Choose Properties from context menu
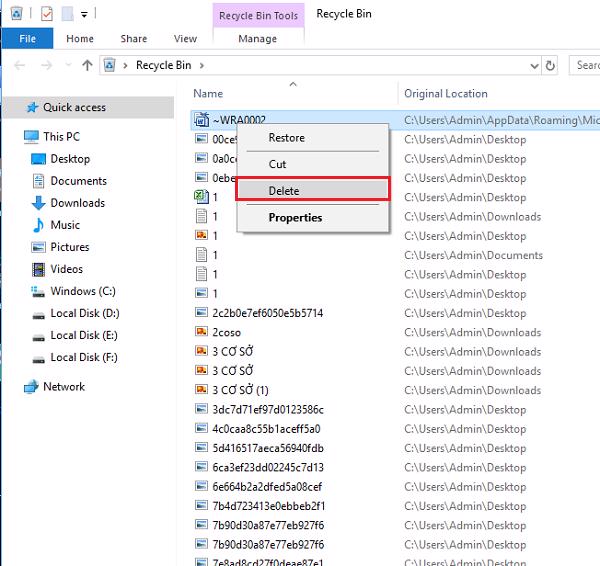This screenshot has width=600, height=566. coord(313,217)
